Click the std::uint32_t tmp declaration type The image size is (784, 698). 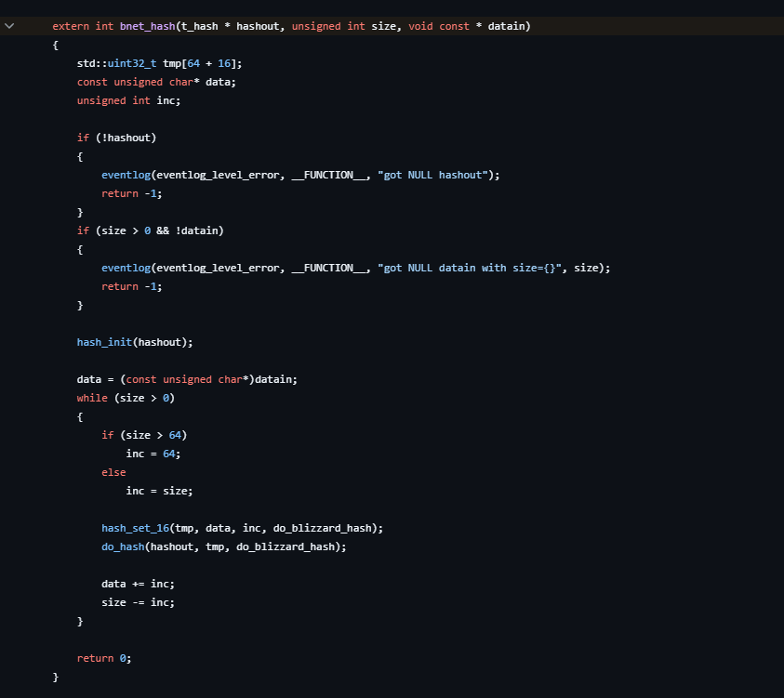(x=116, y=63)
